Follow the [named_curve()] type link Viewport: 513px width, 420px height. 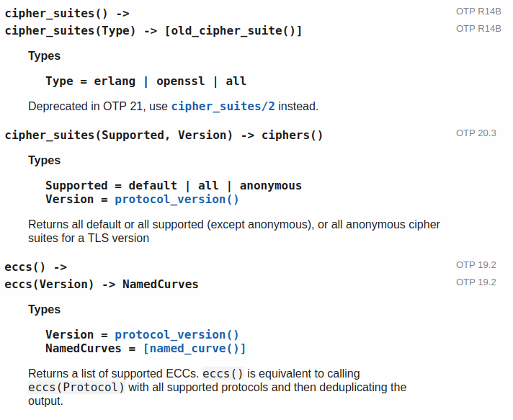click(x=195, y=349)
